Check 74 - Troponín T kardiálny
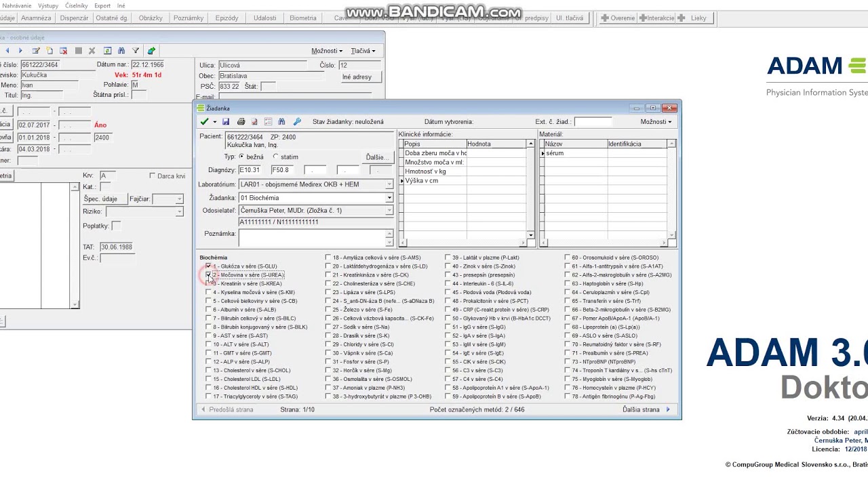 click(x=568, y=371)
